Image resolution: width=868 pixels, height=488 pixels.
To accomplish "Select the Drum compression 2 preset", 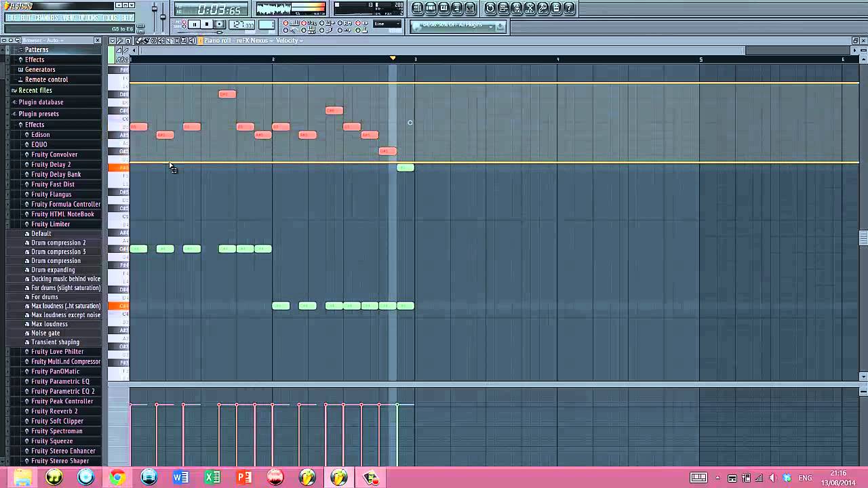I will coord(58,243).
